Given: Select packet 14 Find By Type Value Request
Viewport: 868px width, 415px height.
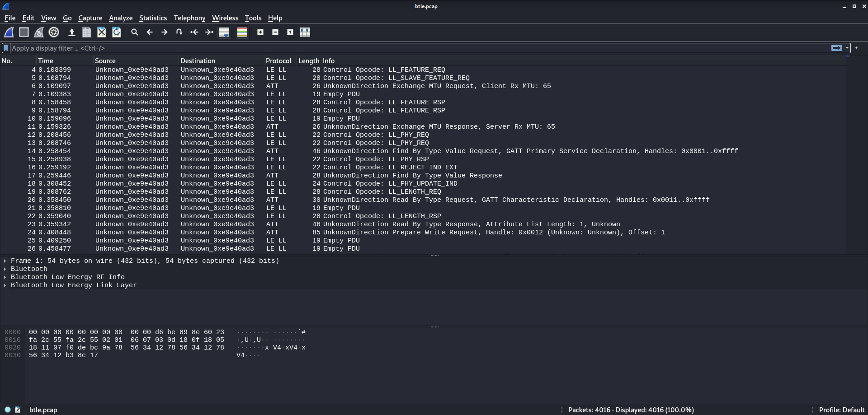Looking at the screenshot, I should [423, 151].
